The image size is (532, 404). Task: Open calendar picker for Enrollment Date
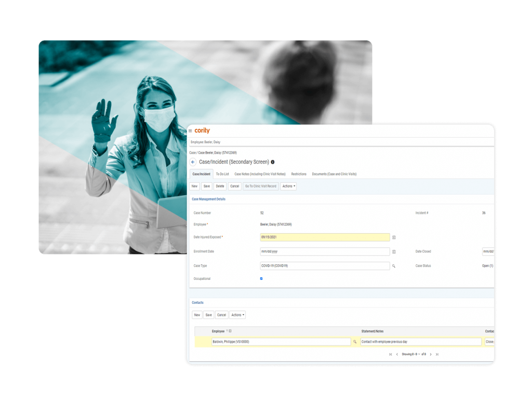pos(394,252)
